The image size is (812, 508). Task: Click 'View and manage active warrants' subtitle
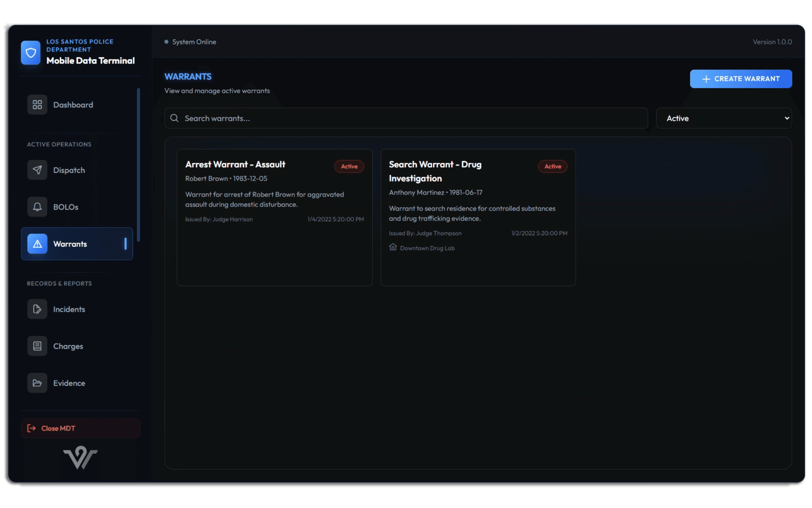click(x=217, y=91)
